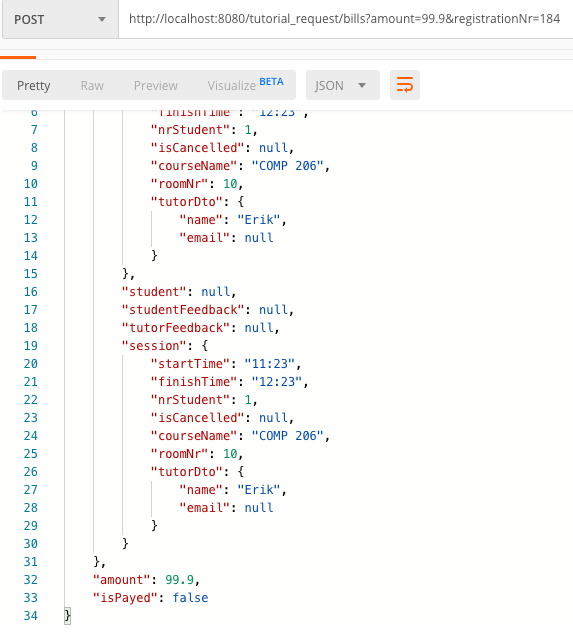Switch to the Pretty view tab
This screenshot has width=573, height=633.
(34, 86)
